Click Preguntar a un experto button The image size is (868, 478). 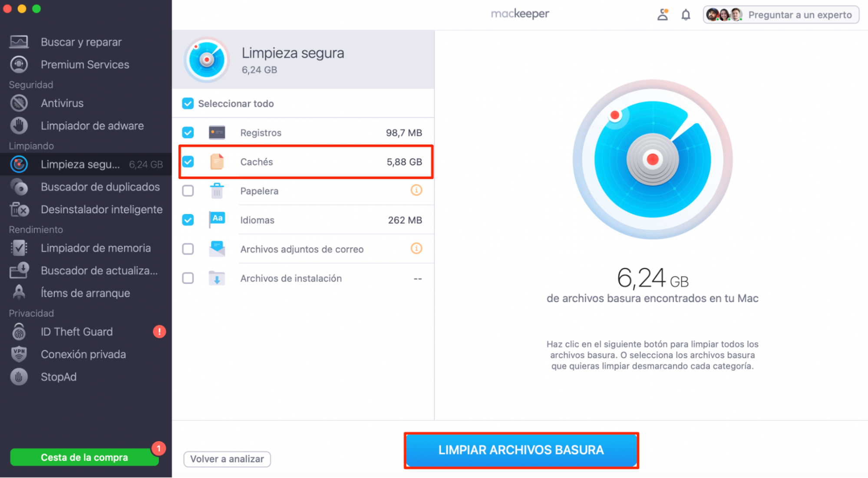tap(781, 15)
